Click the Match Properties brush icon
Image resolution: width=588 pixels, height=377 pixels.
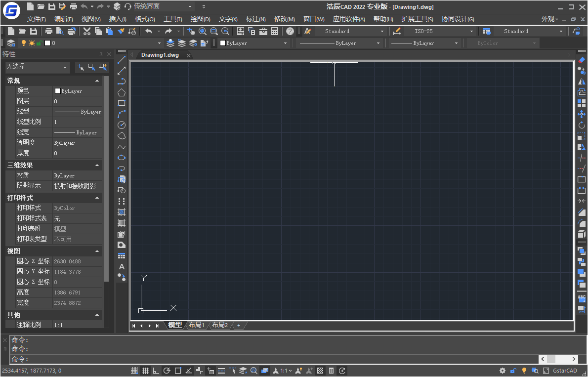[x=121, y=31]
